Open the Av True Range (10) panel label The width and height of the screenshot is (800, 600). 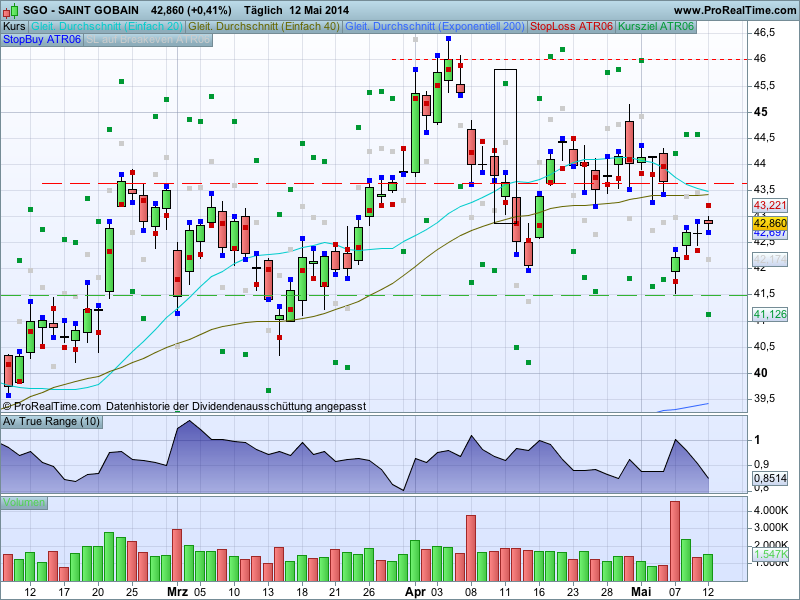tap(51, 421)
